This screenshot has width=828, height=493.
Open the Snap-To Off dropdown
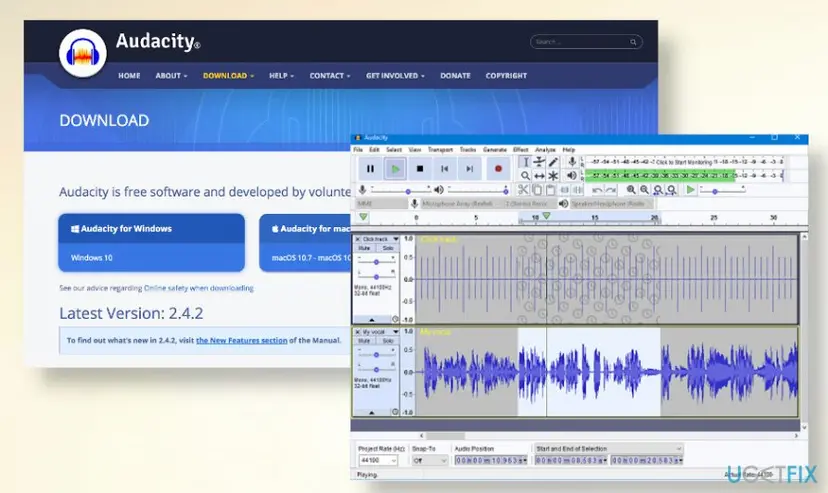pyautogui.click(x=430, y=461)
